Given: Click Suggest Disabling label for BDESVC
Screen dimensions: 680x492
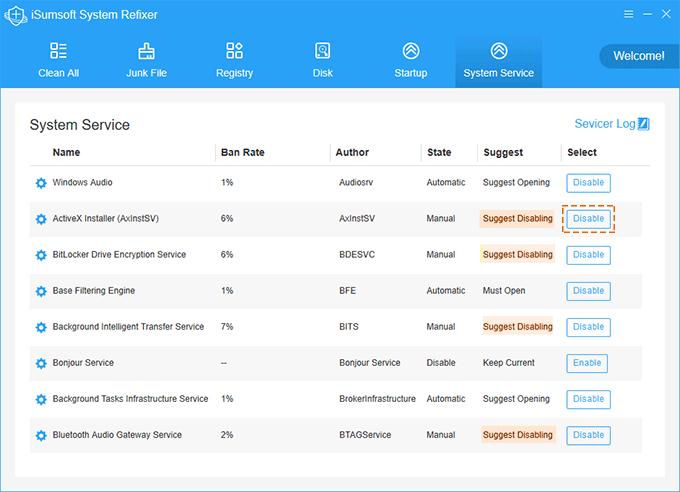Looking at the screenshot, I should (x=517, y=254).
